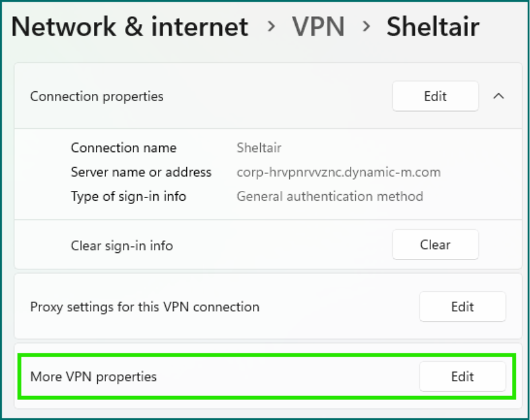530x420 pixels.
Task: Open the VPN breadcrumb level
Action: tap(319, 28)
